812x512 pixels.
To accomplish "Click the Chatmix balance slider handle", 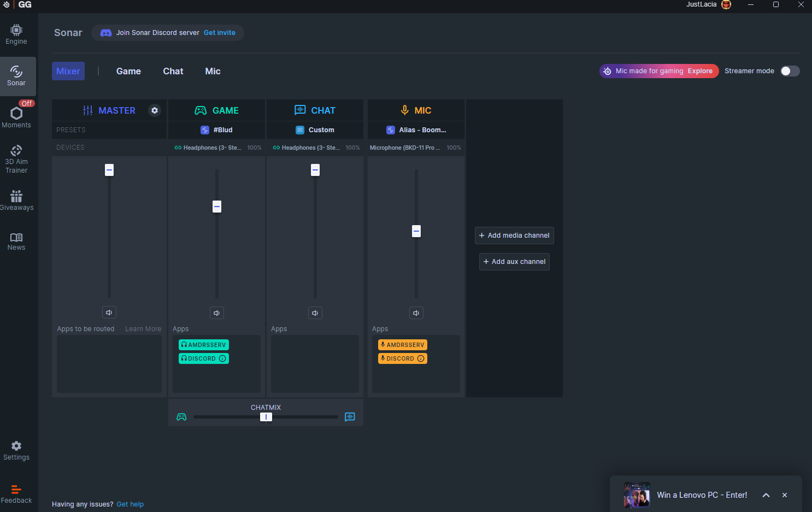I will 266,417.
